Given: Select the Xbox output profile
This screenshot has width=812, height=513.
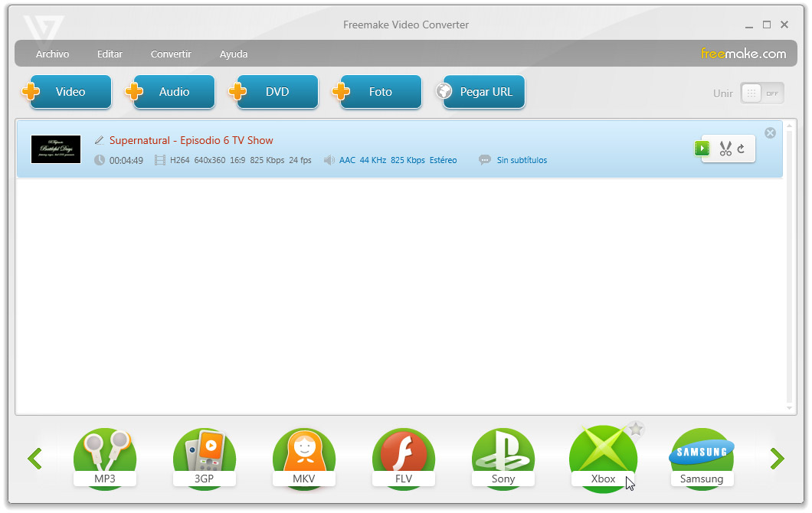Looking at the screenshot, I should 604,459.
